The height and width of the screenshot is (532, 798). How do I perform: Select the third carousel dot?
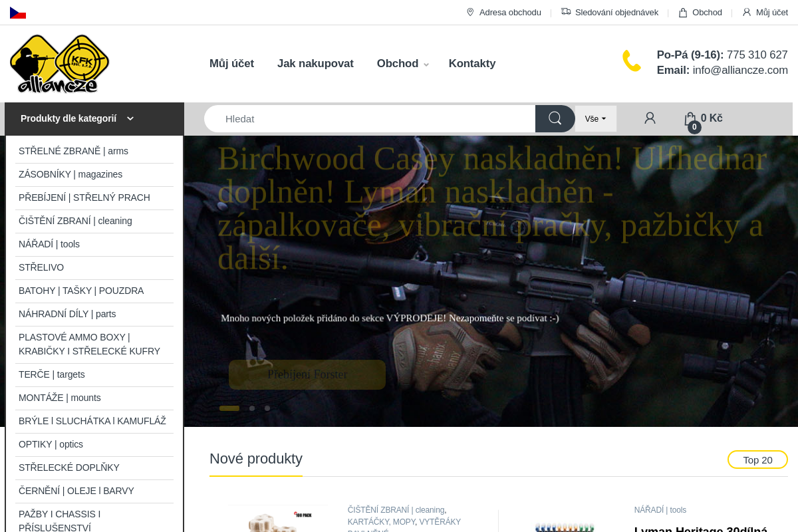(x=267, y=408)
